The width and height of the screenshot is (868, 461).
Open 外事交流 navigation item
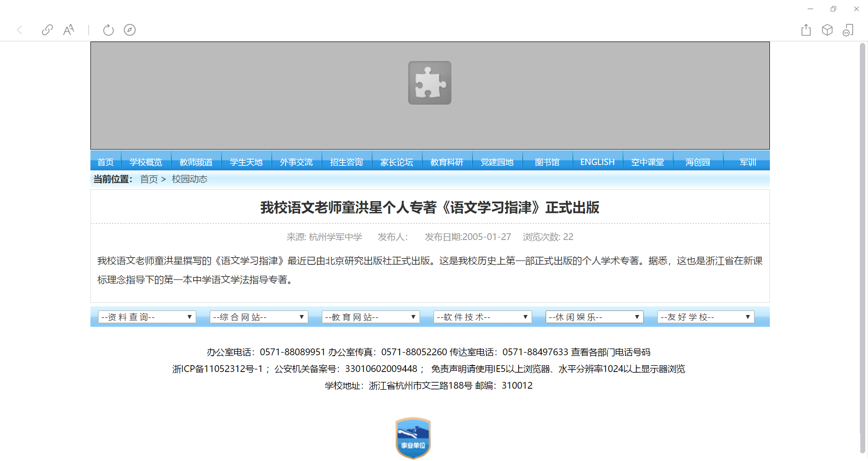click(x=296, y=162)
